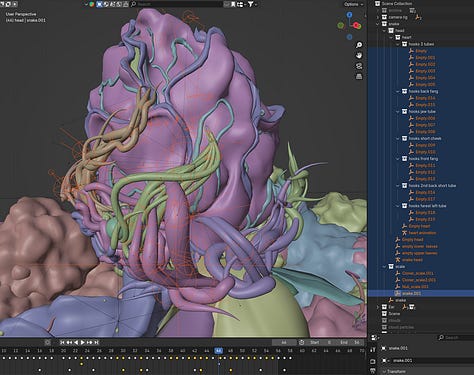Collapse the 'snake' collection in outliner
This screenshot has height=375, width=474.
tap(378, 24)
